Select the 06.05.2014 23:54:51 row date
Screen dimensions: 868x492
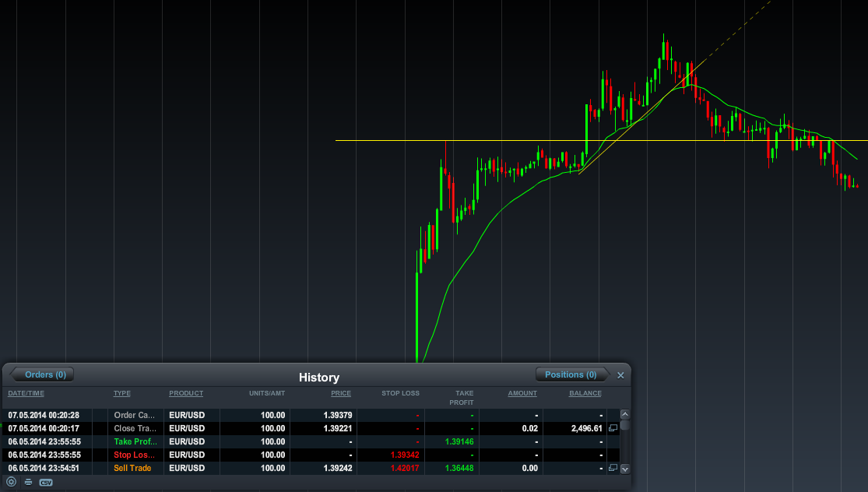tap(44, 468)
